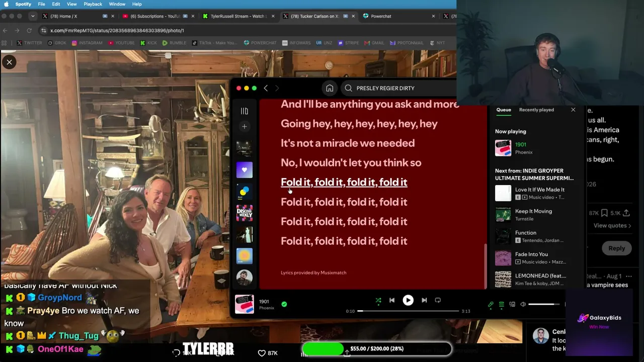Open the round artist avatar in sidebar

pos(245,278)
